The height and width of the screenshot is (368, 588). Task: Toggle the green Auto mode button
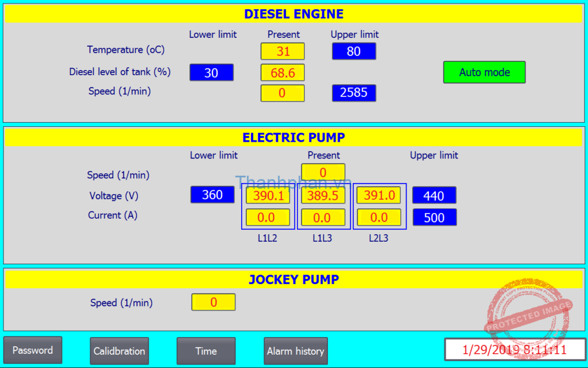[x=484, y=72]
